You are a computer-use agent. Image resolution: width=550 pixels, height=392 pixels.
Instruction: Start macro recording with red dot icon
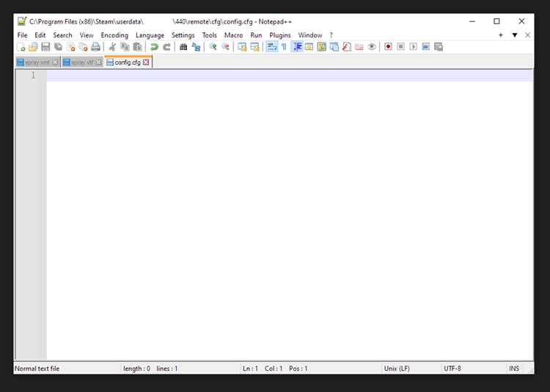(x=388, y=47)
